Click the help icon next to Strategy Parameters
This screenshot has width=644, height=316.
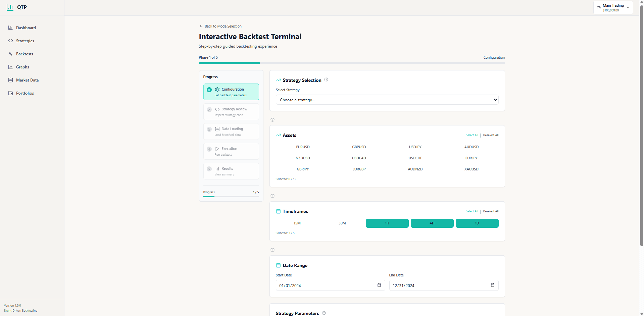pyautogui.click(x=324, y=313)
